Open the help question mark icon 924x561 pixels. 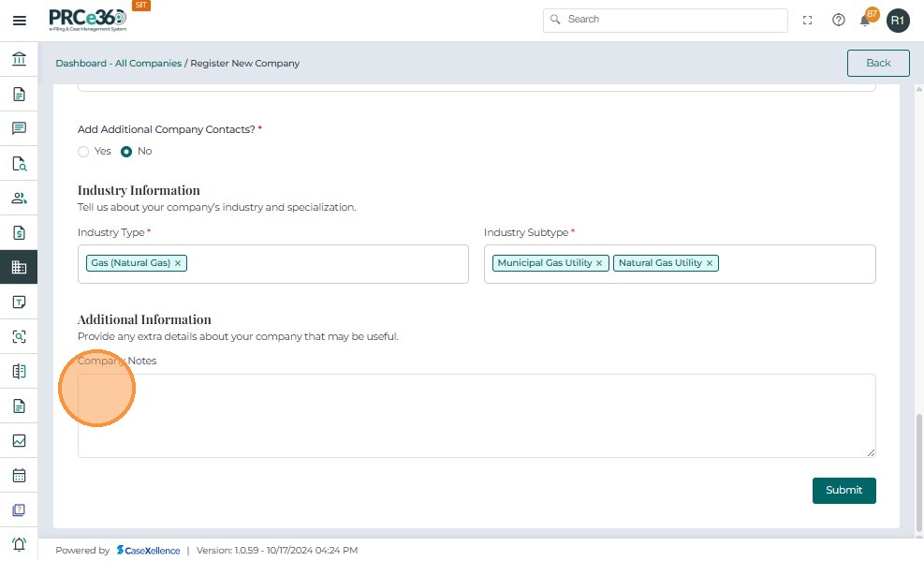(839, 20)
